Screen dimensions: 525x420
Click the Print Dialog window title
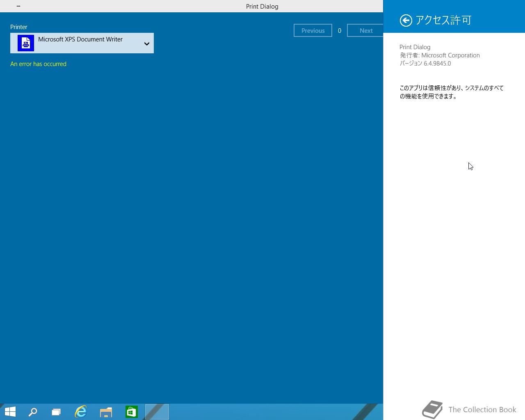(x=262, y=7)
